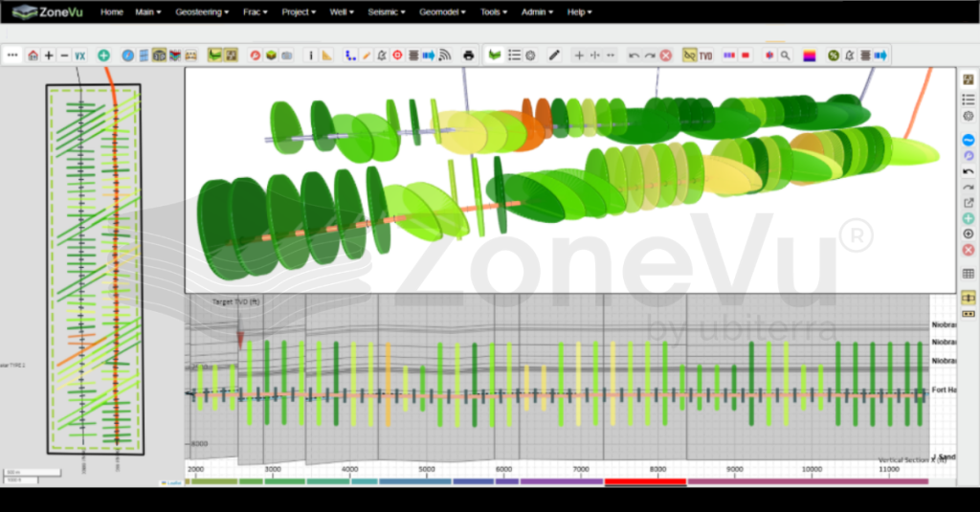
Task: Select the blue segment in the bottom color bar
Action: click(x=415, y=482)
